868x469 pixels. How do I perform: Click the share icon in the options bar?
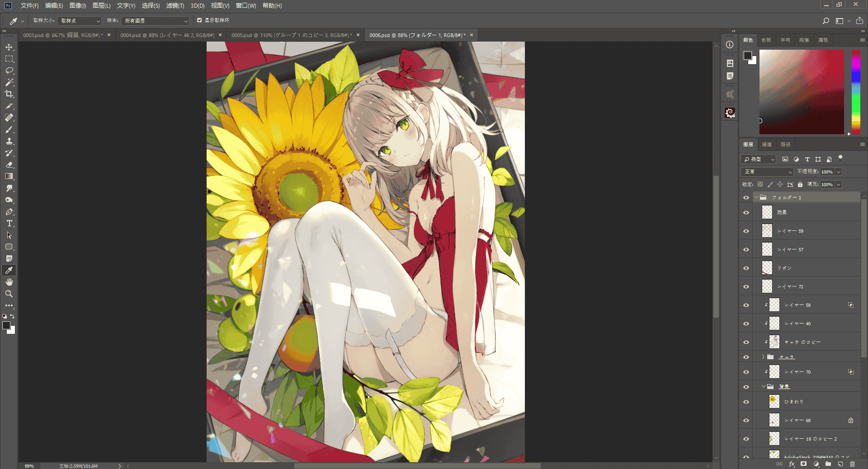tap(859, 21)
